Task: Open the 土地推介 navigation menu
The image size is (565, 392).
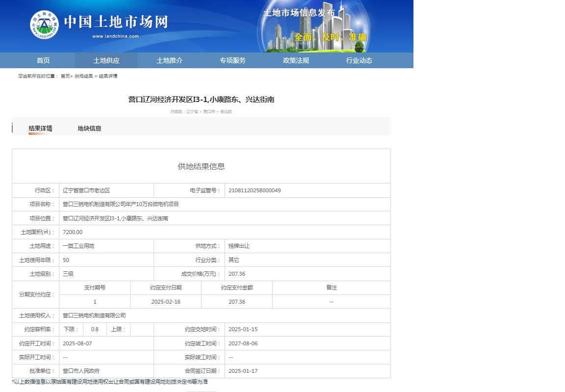Action: 169,60
